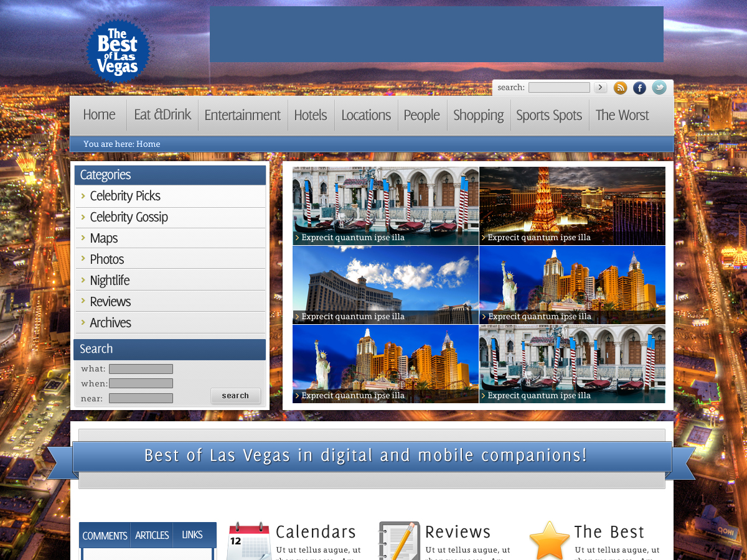Open the Eiffel Tower night skyline thumbnail
Image resolution: width=747 pixels, height=560 pixels.
(572, 205)
